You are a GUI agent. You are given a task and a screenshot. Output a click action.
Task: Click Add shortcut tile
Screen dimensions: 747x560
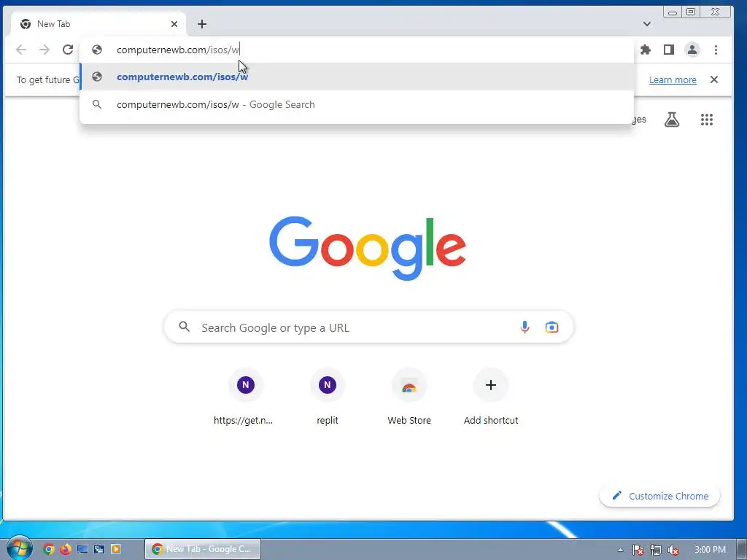[491, 397]
